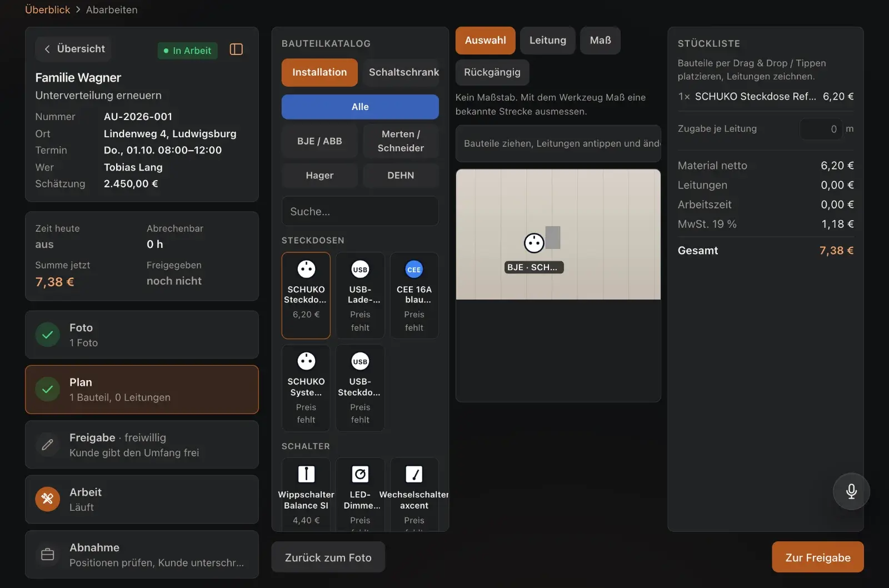Undo with the Rückgängig button
The image size is (889, 588).
point(492,72)
